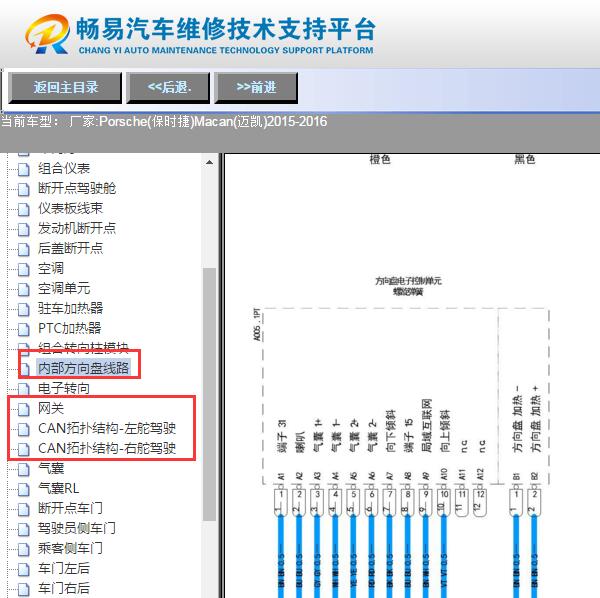The image size is (600, 598).
Task: Click the page icon next to 空调
Action: (x=24, y=269)
